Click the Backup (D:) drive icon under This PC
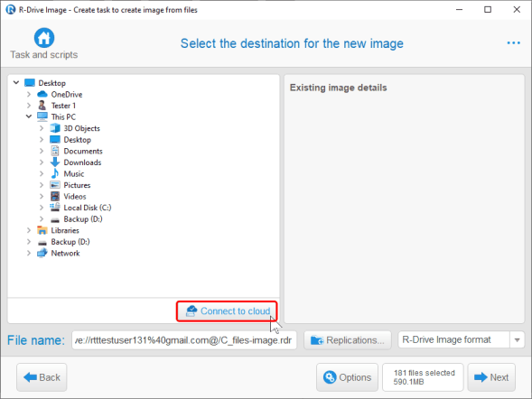 [55, 220]
